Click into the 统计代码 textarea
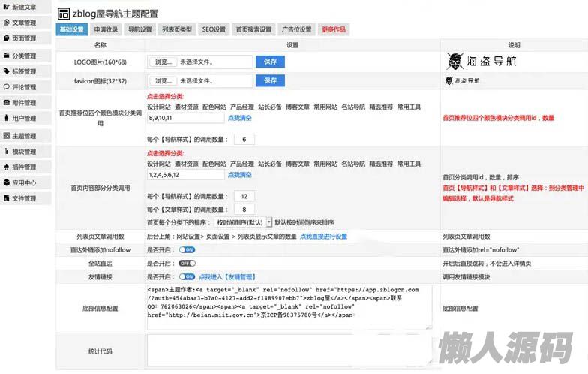The image size is (588, 374). tap(289, 351)
